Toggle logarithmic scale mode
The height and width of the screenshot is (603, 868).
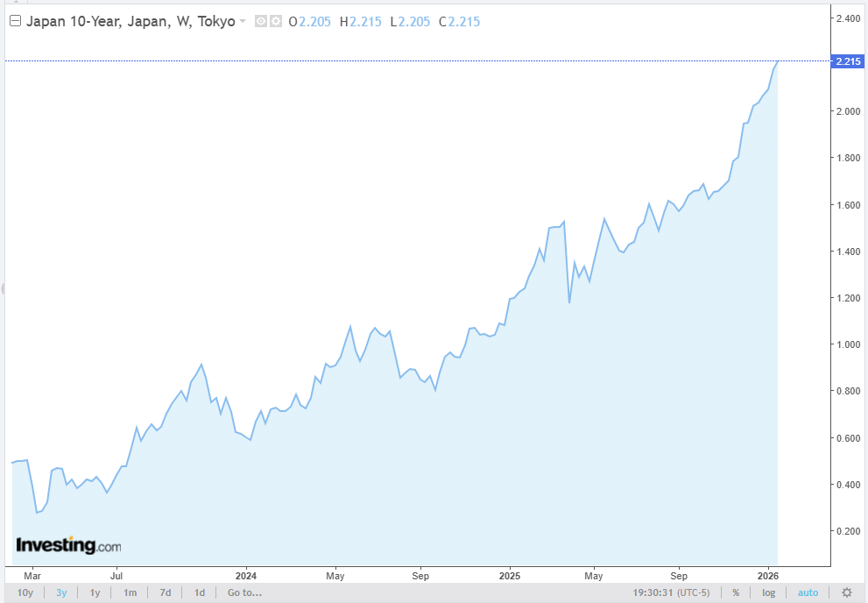[x=769, y=592]
